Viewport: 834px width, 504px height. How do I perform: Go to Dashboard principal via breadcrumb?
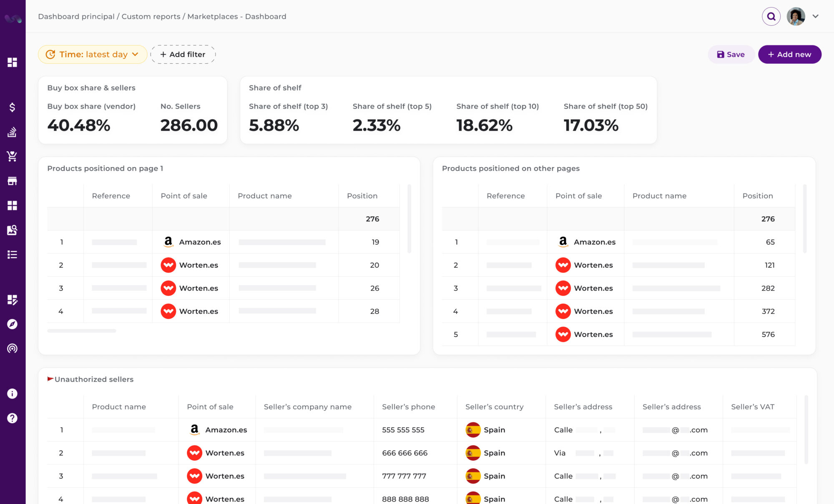75,16
